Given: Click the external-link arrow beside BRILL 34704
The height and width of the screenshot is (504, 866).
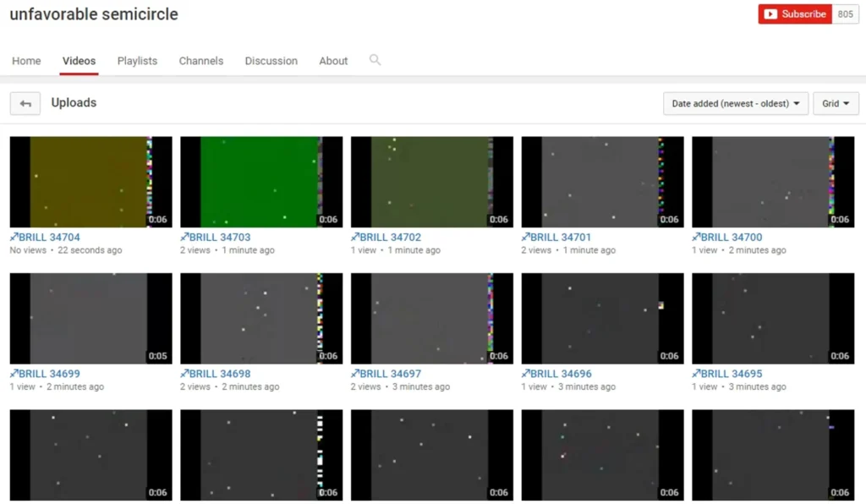Looking at the screenshot, I should [x=15, y=237].
